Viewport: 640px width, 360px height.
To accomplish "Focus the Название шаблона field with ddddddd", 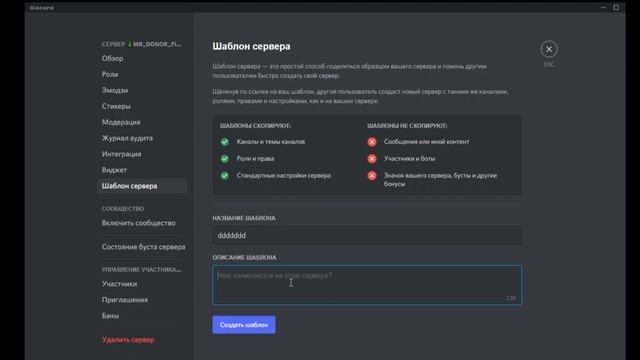I will pos(367,236).
